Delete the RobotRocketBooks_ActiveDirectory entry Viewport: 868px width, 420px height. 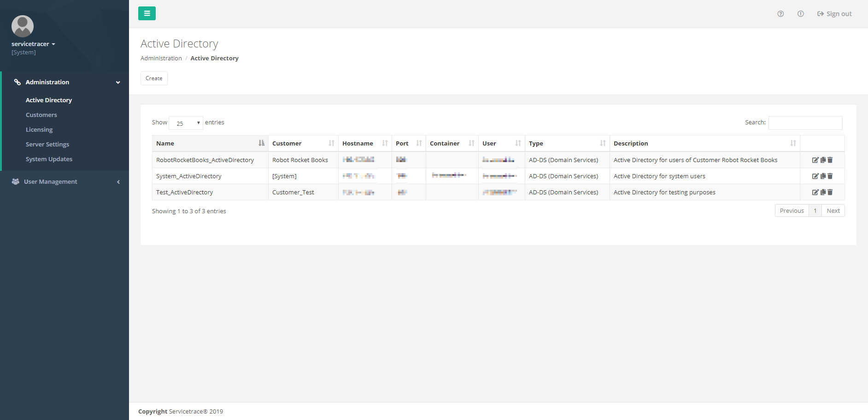830,160
